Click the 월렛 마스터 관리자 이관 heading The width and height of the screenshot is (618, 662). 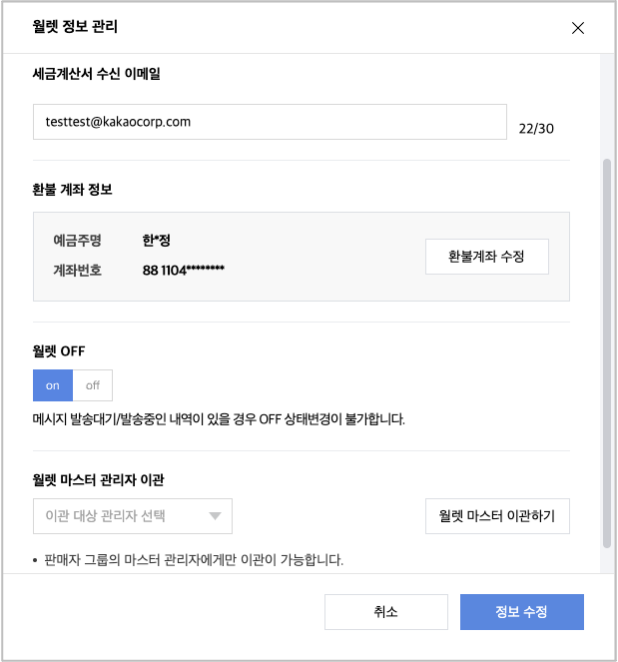coord(98,480)
